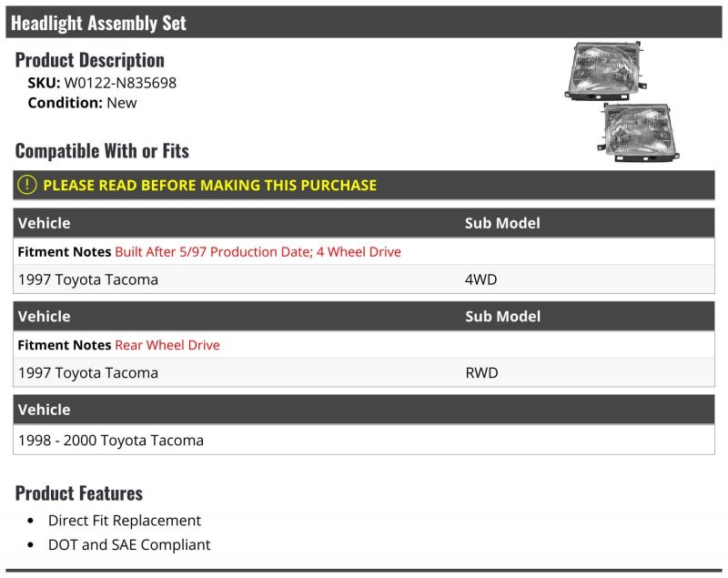
Task: Click the 4WD sub model cell
Action: tap(480, 279)
